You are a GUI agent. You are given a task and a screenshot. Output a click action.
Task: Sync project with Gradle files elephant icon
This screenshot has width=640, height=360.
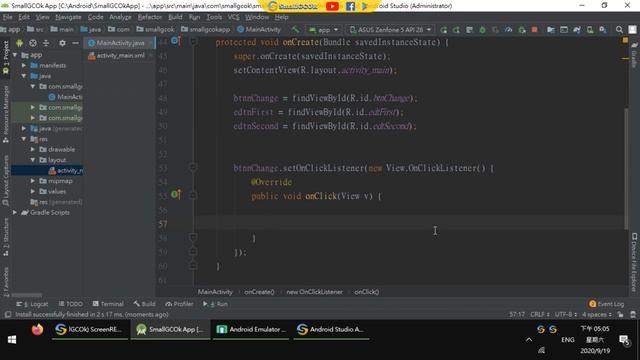[x=577, y=29]
